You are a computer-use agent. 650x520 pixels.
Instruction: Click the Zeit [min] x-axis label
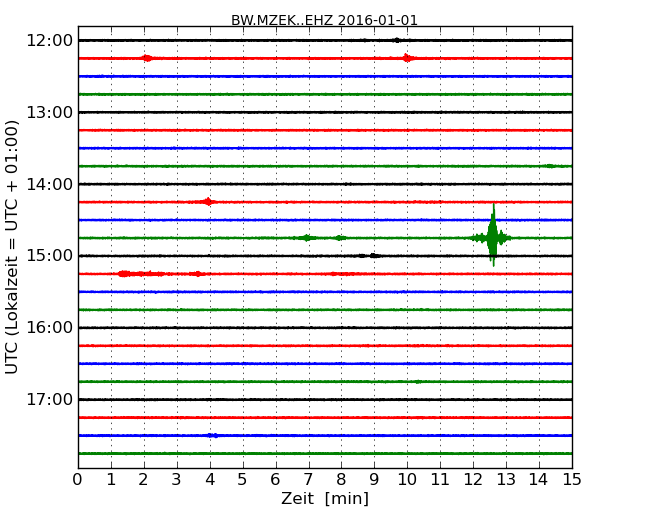pyautogui.click(x=324, y=499)
